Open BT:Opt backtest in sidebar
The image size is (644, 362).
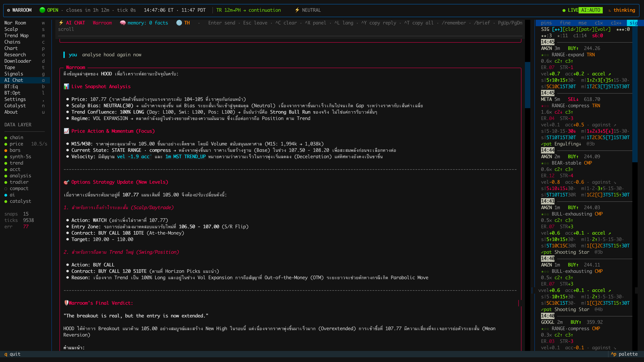pos(25,93)
